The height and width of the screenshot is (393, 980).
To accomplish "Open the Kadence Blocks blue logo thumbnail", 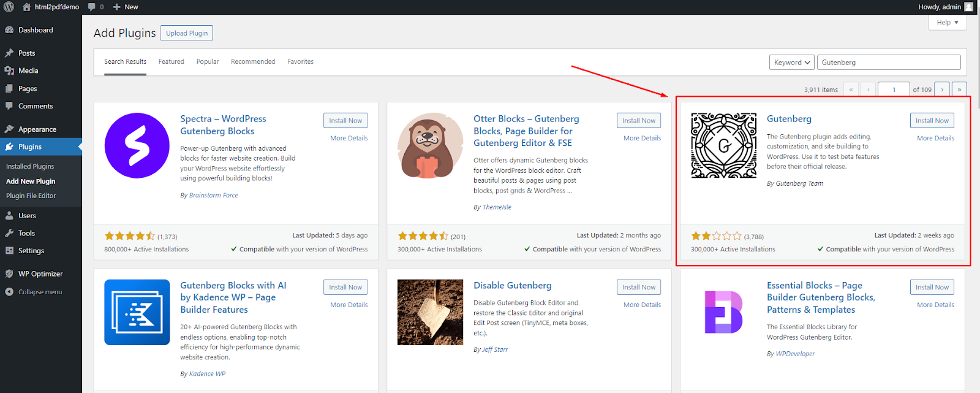I will [137, 312].
